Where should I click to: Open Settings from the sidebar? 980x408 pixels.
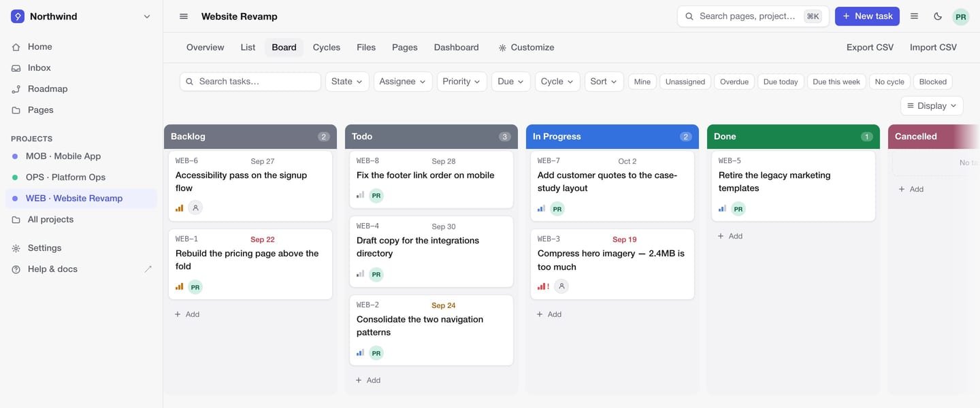point(82,248)
